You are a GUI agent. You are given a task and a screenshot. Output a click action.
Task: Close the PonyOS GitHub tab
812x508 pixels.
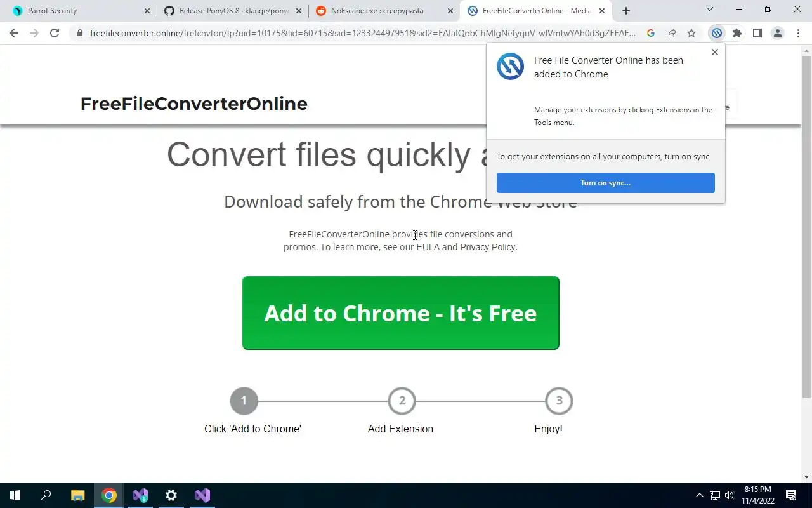299,11
